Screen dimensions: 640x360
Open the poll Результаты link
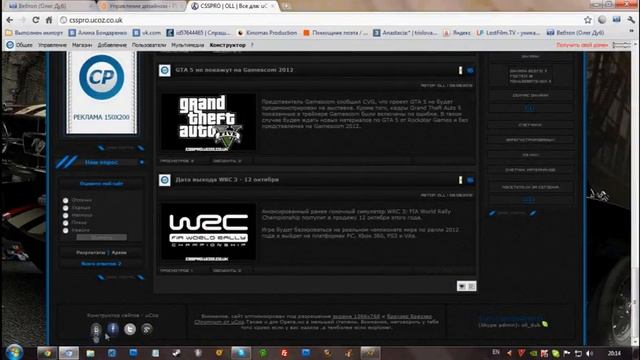pos(91,253)
